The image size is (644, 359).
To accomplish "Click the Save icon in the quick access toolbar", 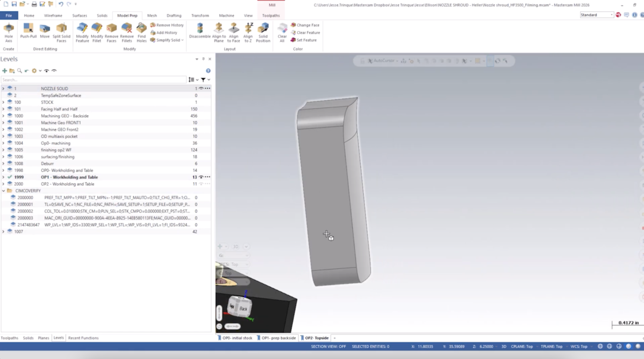I will click(14, 4).
